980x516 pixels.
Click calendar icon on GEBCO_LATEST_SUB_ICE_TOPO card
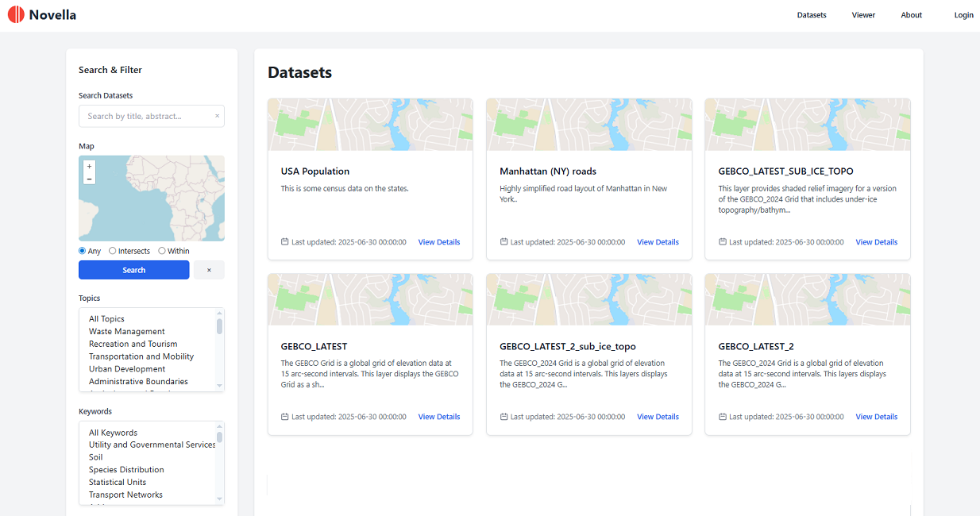coord(723,241)
